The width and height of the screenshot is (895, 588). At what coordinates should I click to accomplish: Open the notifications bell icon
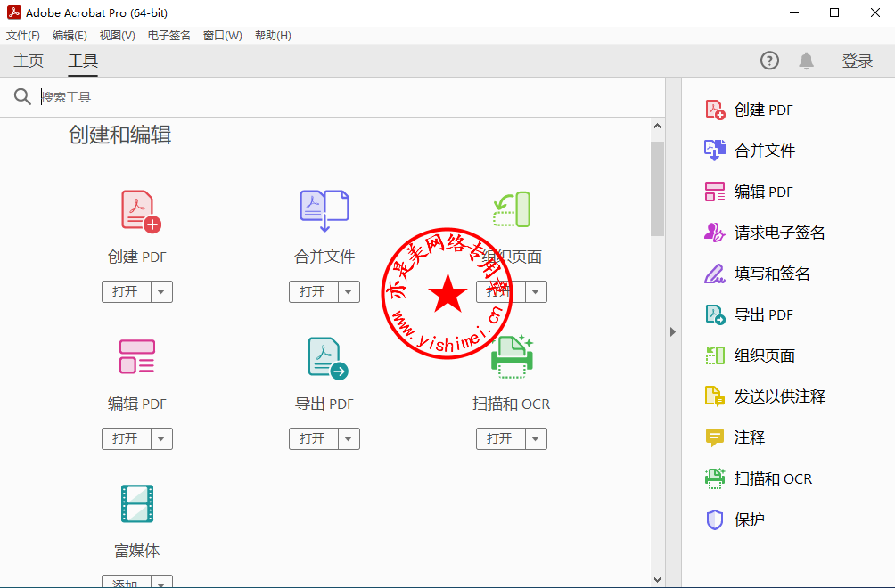pyautogui.click(x=806, y=61)
